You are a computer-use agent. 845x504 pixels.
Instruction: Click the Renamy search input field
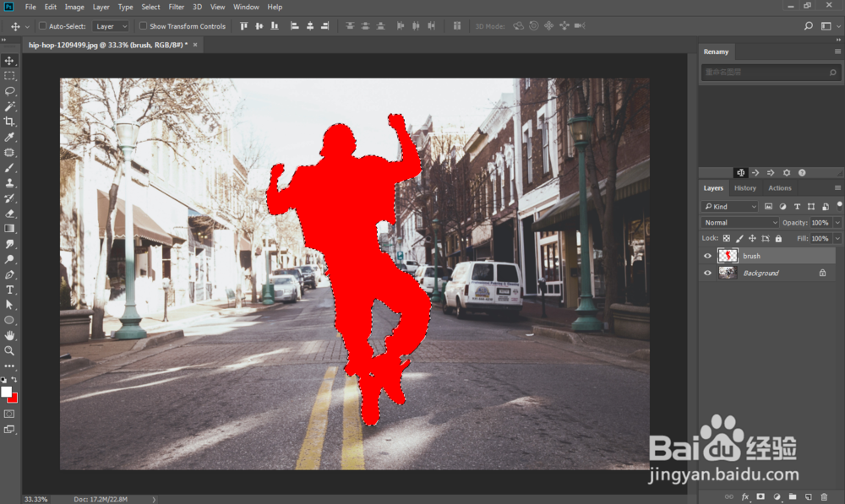click(770, 72)
